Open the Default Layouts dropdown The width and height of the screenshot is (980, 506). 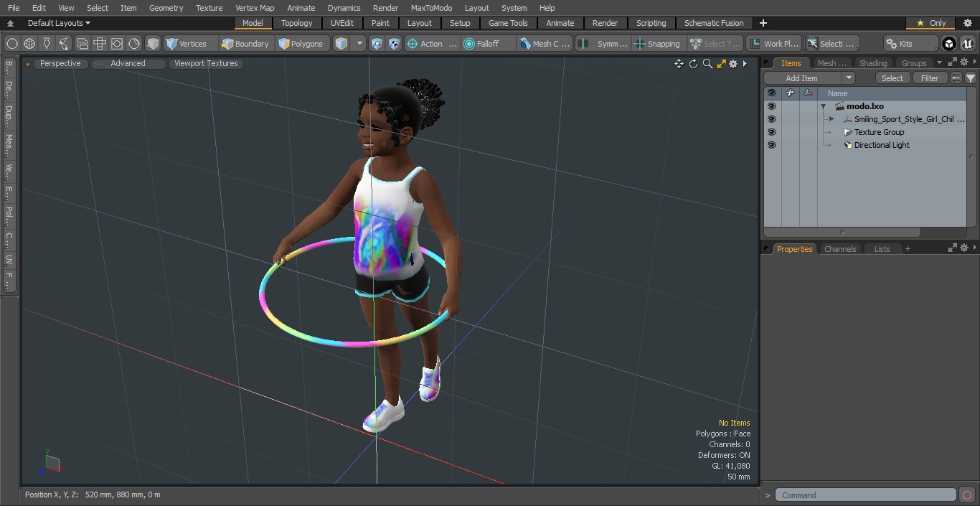59,23
